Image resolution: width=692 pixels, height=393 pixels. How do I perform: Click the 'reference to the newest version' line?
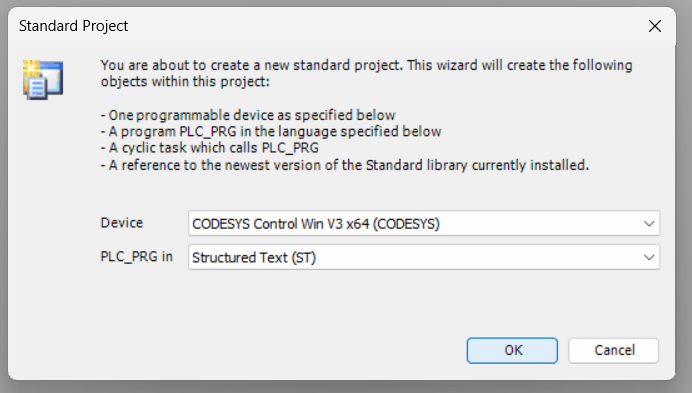[345, 165]
